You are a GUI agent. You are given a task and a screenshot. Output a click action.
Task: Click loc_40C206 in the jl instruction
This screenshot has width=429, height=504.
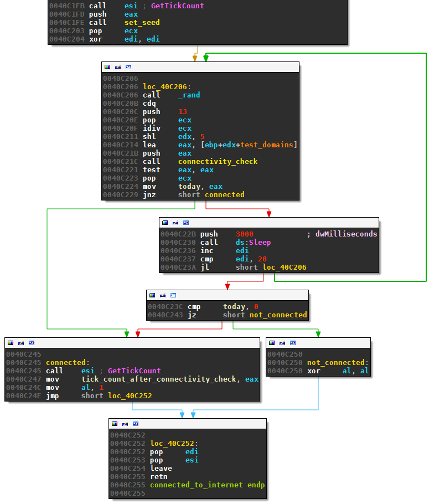coord(285,268)
